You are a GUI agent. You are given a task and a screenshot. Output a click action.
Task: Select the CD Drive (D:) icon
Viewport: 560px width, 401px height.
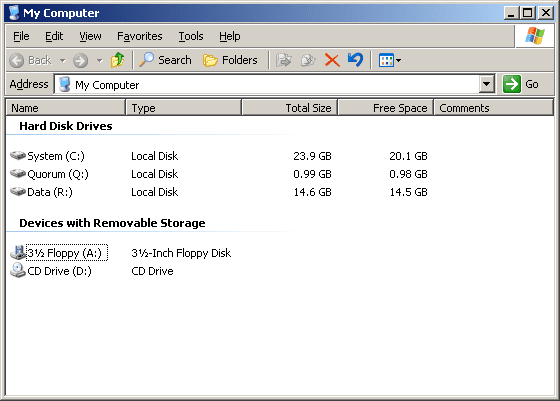pyautogui.click(x=18, y=271)
